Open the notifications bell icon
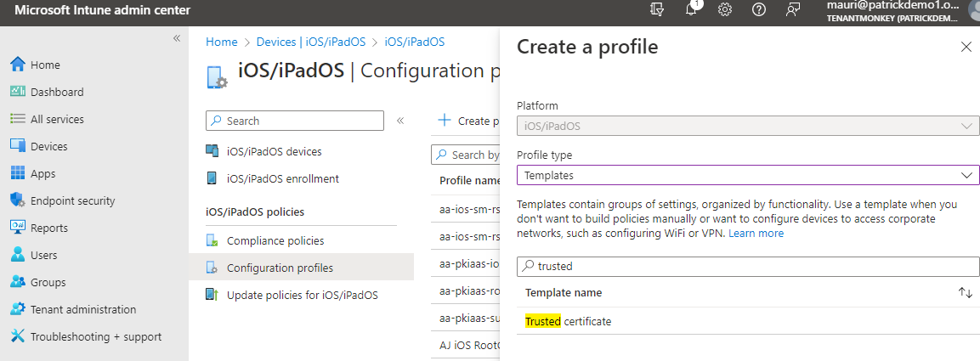The width and height of the screenshot is (980, 361). click(x=691, y=10)
